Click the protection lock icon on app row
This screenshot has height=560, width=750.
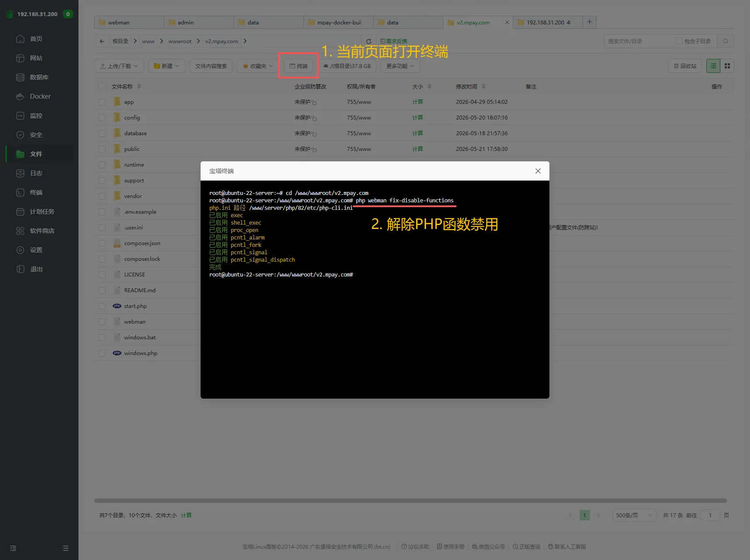tap(314, 102)
